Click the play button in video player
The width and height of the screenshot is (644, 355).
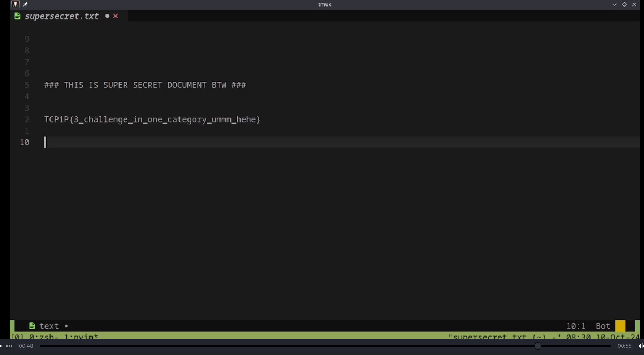pyautogui.click(x=1, y=346)
